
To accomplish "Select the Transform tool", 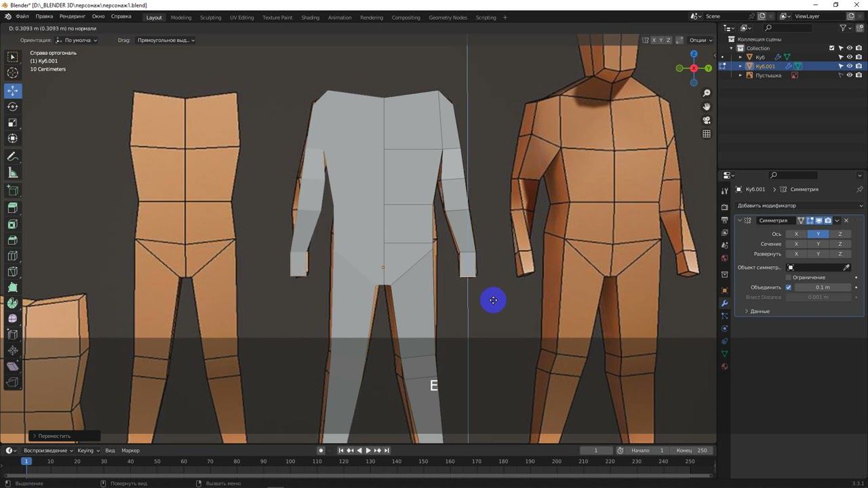I will point(13,138).
